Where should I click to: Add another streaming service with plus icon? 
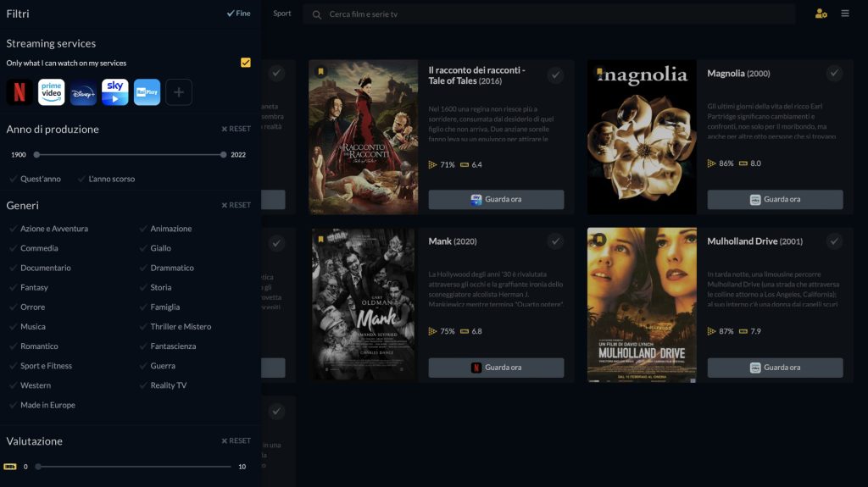click(179, 91)
